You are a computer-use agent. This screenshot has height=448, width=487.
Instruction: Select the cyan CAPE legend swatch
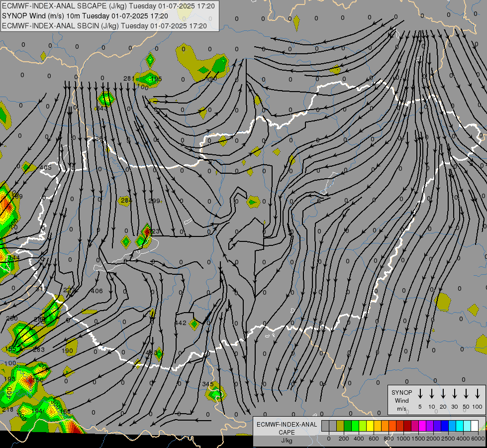click(x=460, y=426)
